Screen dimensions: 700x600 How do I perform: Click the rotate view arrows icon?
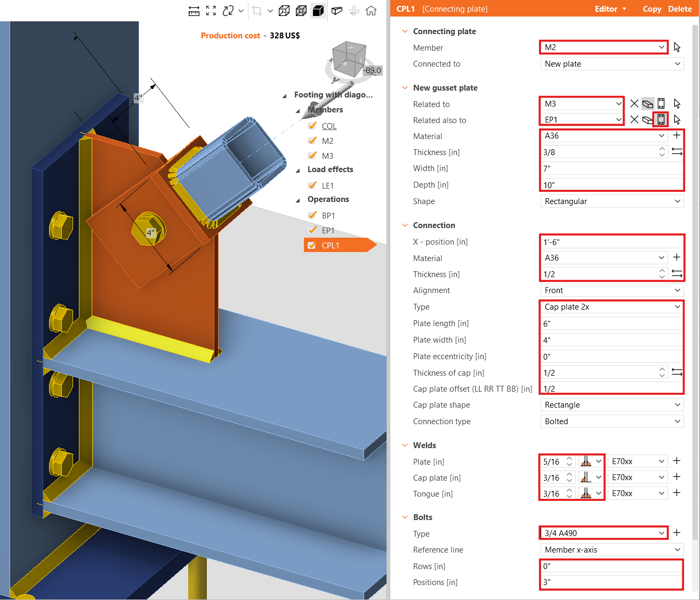pyautogui.click(x=228, y=11)
